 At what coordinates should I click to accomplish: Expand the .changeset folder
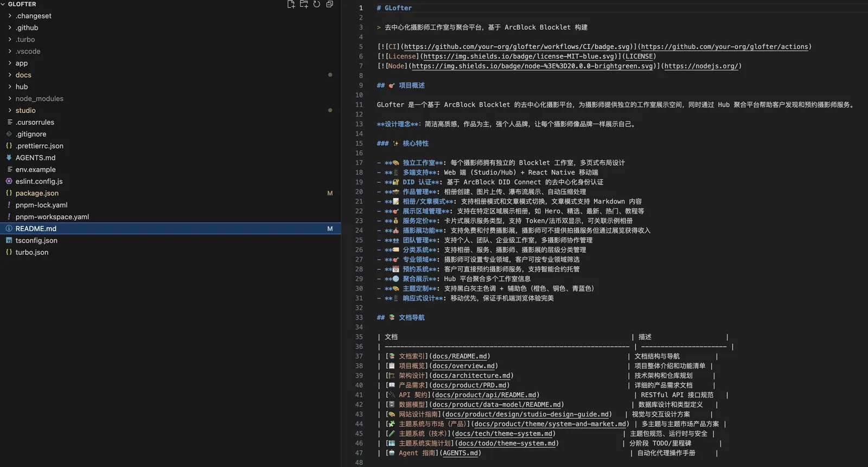[10, 16]
